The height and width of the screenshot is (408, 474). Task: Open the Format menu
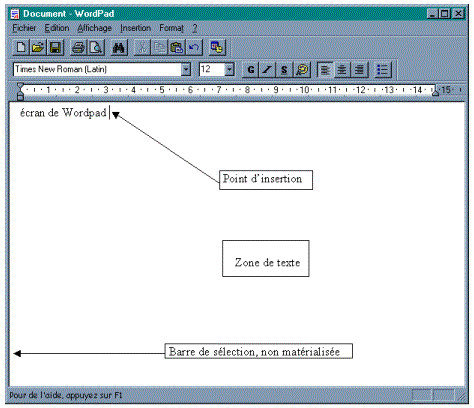click(171, 28)
